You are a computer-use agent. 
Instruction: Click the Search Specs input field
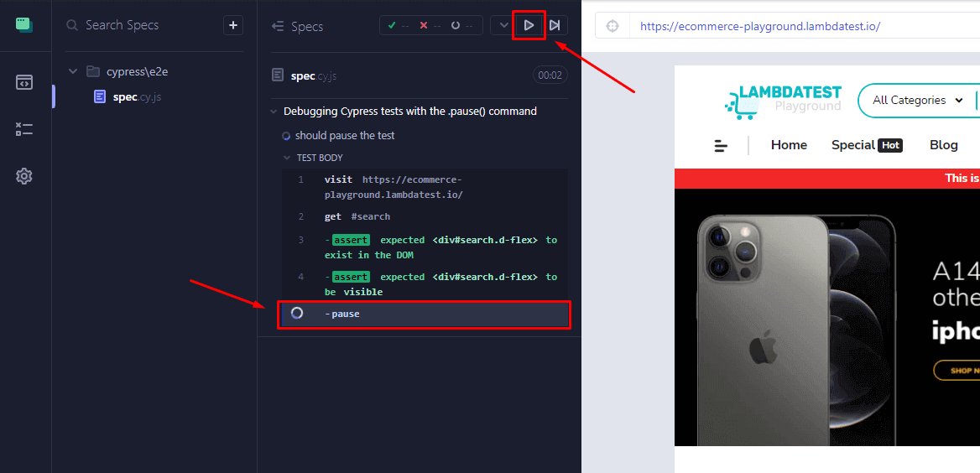(x=143, y=25)
